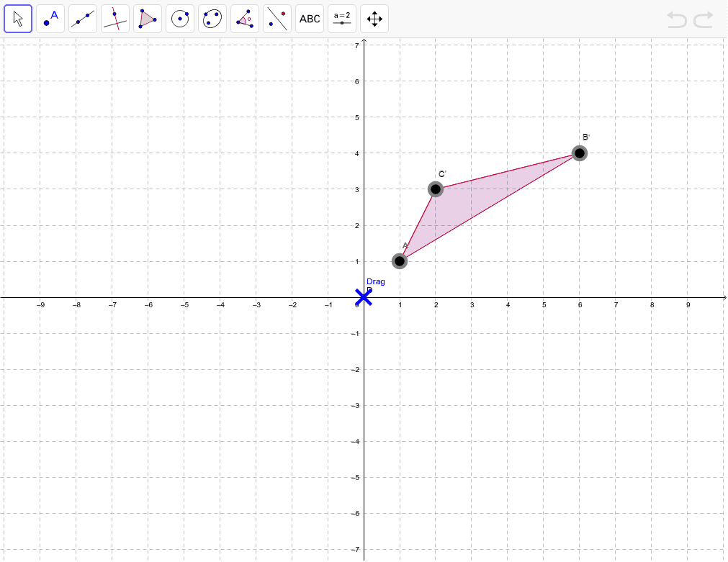Click the B' point label
This screenshot has height=562, width=728.
tap(586, 137)
